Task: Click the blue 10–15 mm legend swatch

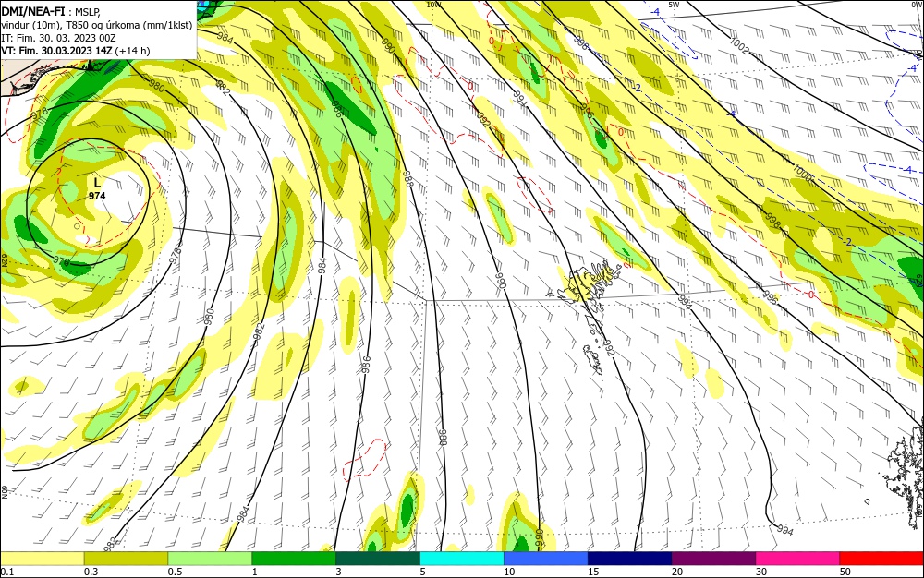Action: tap(546, 559)
